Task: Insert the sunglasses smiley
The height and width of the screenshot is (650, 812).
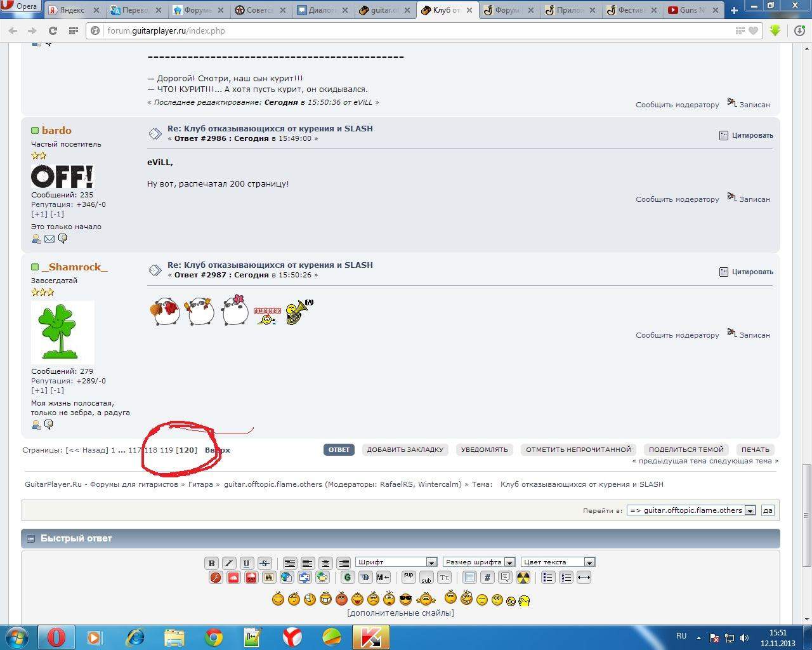Action: click(405, 599)
